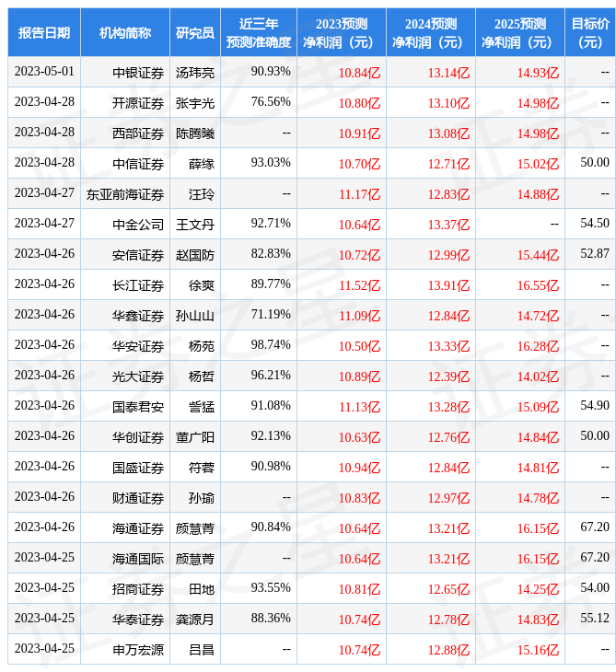Screen dimensions: 616x672
Task: Click the 报告日期 column header
Action: pos(44,32)
